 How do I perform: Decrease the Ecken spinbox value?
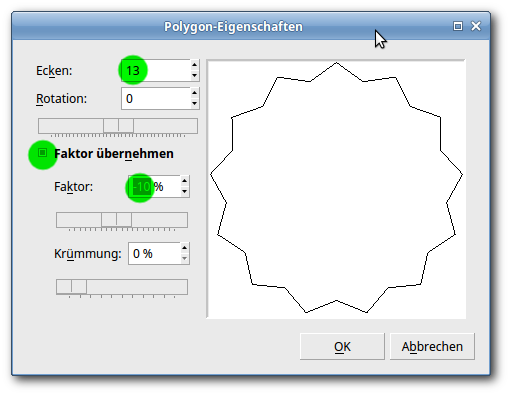pos(195,76)
